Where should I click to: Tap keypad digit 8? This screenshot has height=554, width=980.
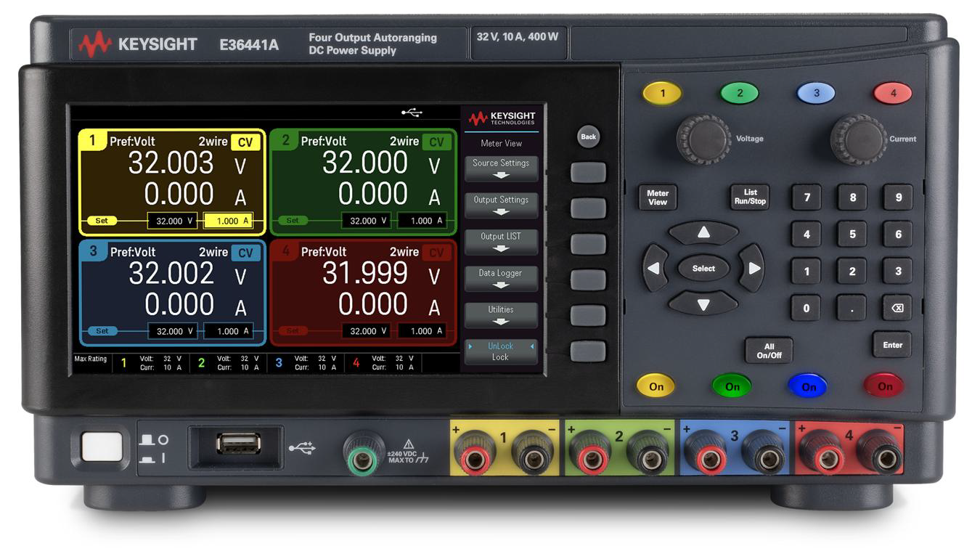click(852, 197)
